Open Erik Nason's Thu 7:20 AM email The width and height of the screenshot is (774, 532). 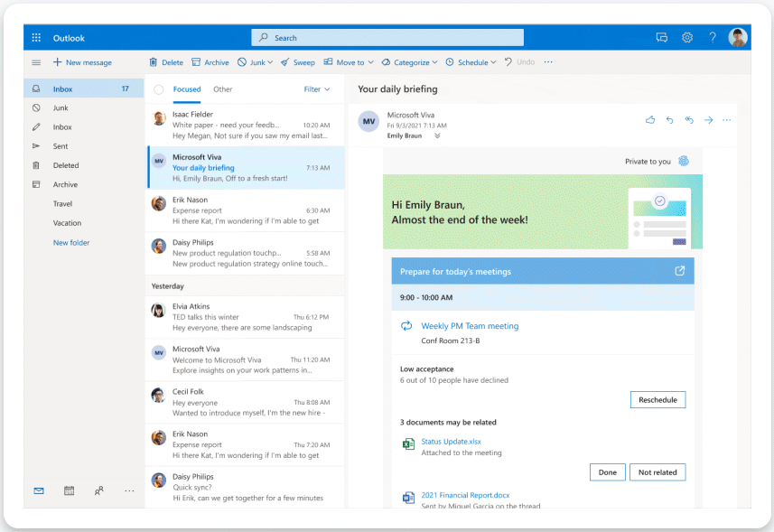pos(246,444)
